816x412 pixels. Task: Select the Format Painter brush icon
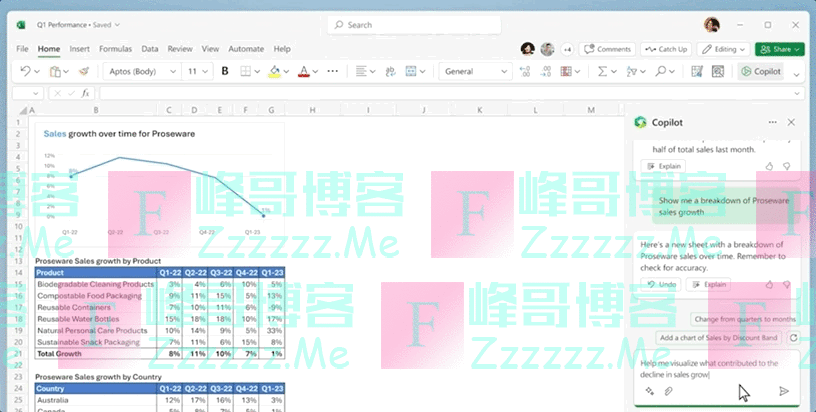(84, 71)
